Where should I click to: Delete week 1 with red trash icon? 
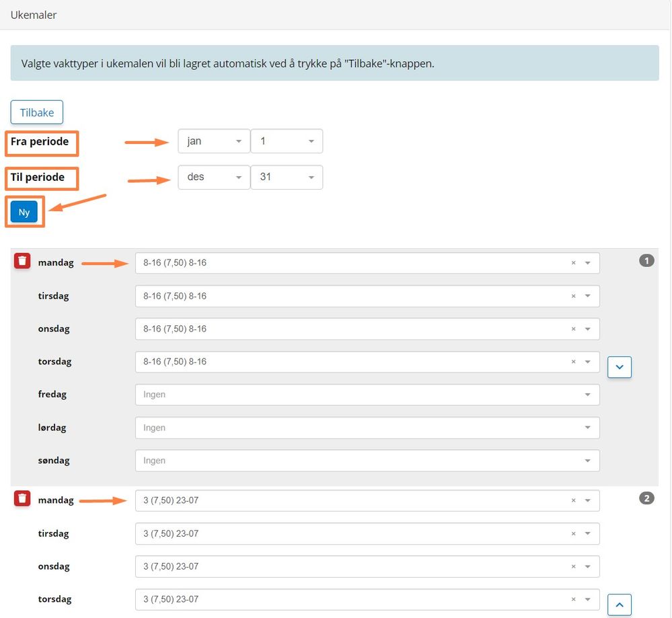coord(22,261)
